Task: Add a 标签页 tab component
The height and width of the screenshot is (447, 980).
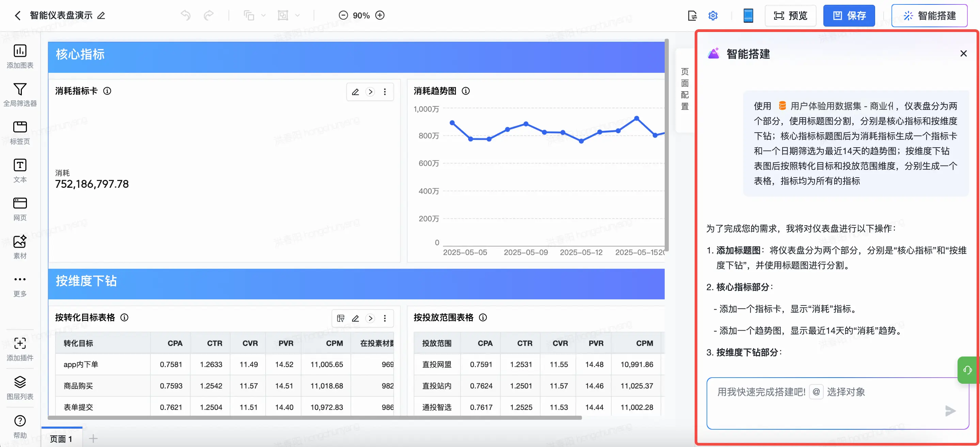Action: (20, 127)
